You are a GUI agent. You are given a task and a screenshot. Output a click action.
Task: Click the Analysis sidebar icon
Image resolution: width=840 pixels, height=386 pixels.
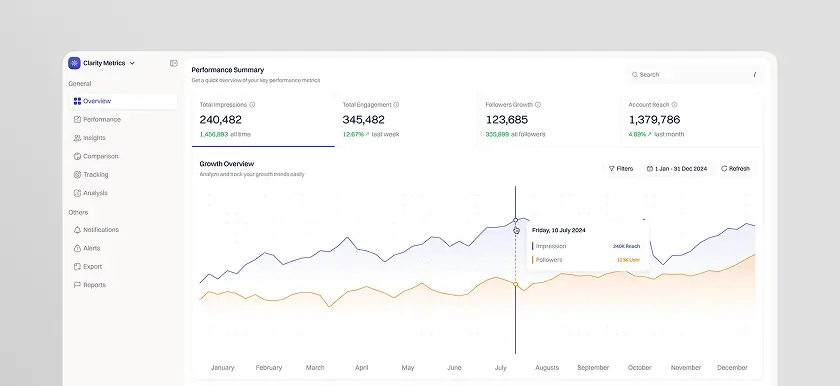coord(77,193)
